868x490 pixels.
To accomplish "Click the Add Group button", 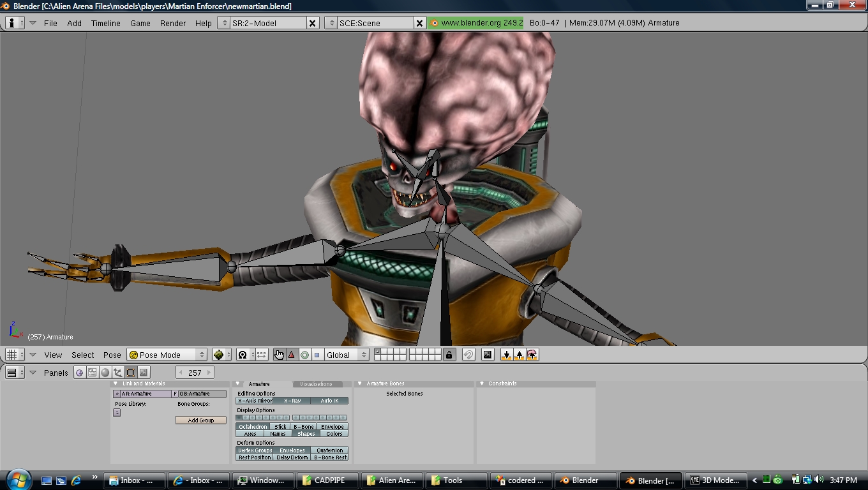I will tap(201, 420).
